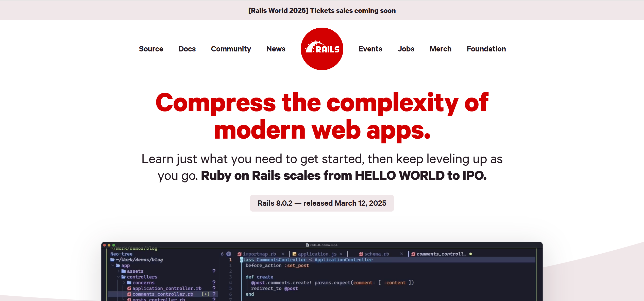Click the red Rails logo

[322, 49]
